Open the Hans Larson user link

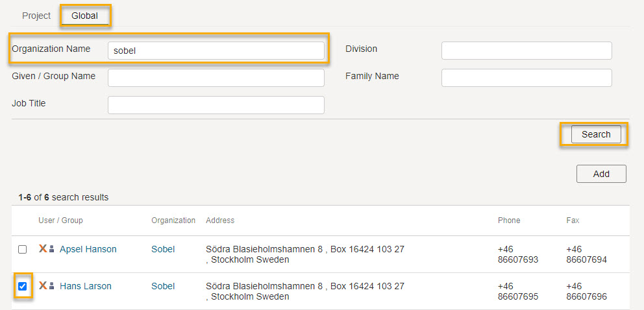[x=86, y=286]
